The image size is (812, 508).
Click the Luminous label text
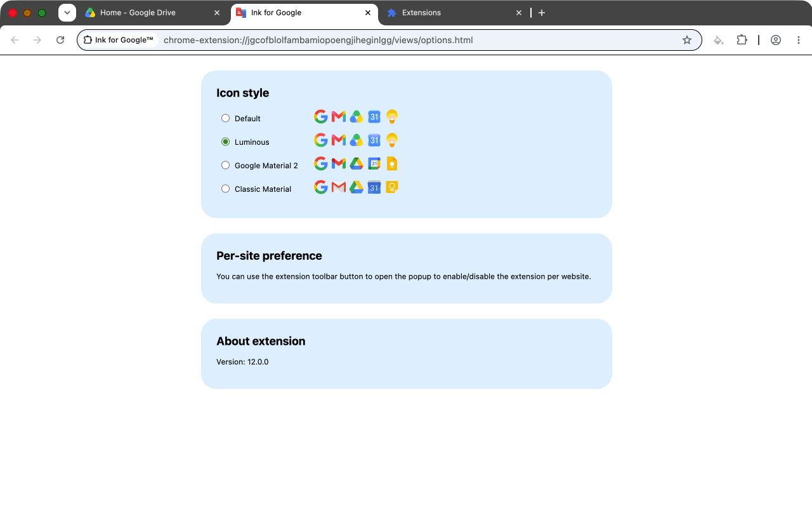pos(252,142)
